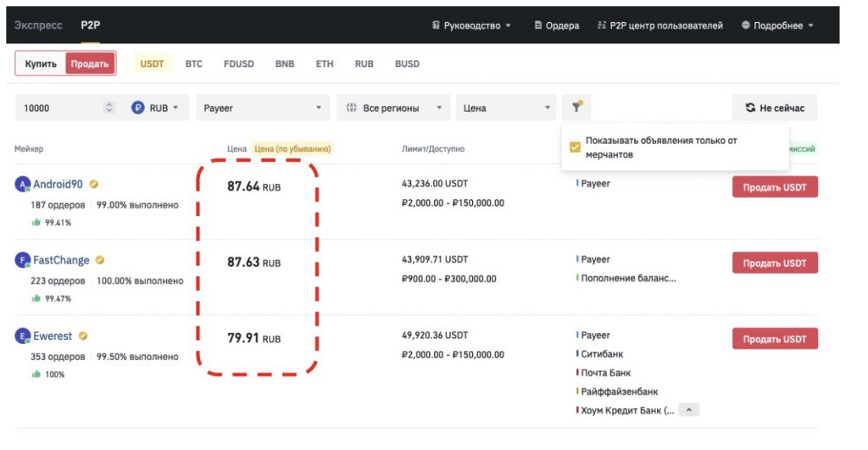Screen dimensions: 868x450
Task: Click ₽900.00 - ₽300,000.00 limit
Action: click(449, 279)
